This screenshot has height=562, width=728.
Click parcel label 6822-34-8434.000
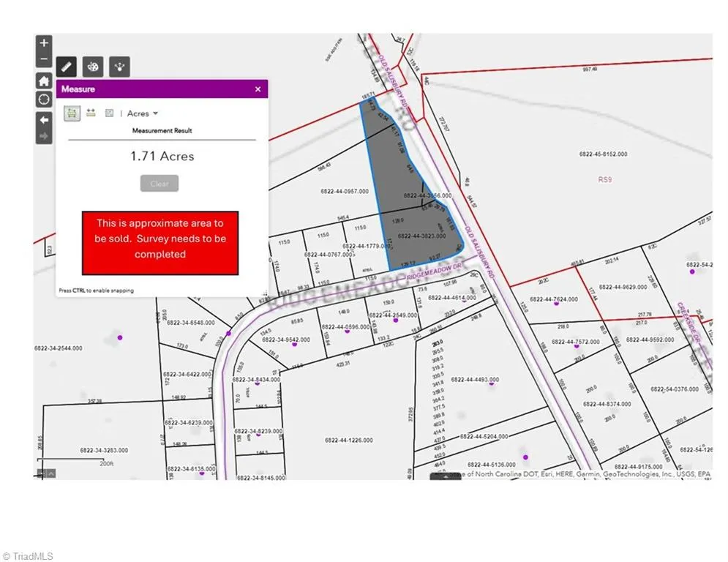point(256,380)
